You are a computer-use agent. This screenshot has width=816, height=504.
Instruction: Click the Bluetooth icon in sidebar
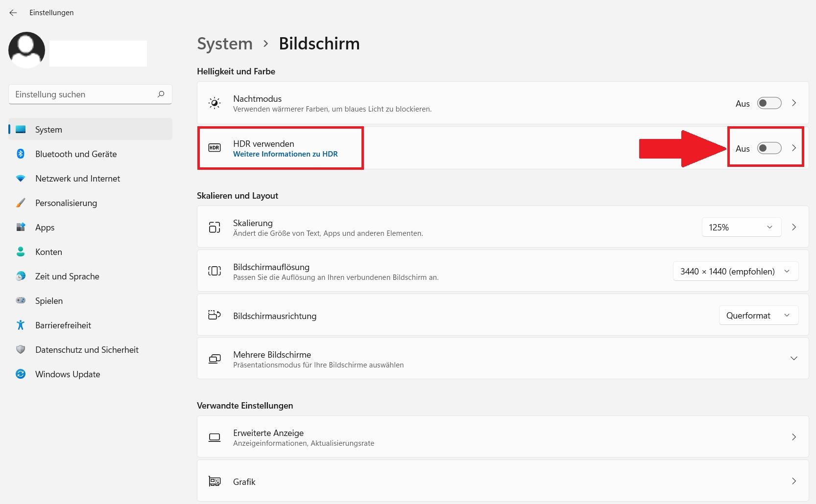coord(21,154)
